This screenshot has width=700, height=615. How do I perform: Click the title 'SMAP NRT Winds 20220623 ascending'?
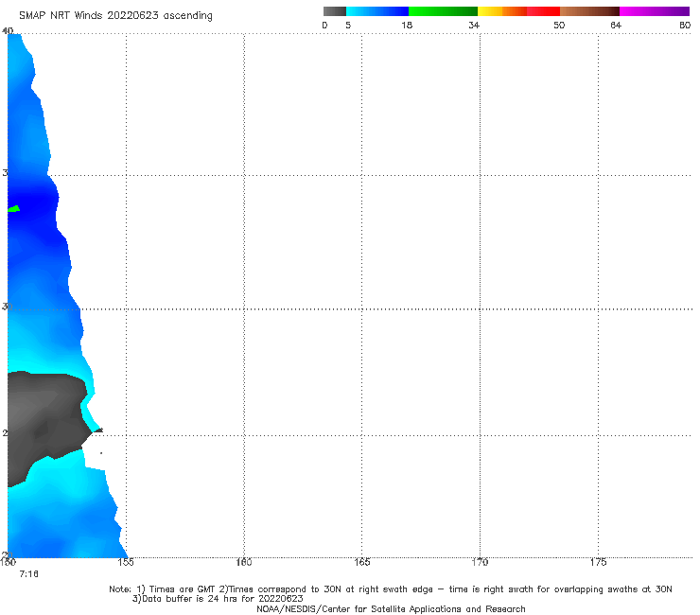coord(115,15)
